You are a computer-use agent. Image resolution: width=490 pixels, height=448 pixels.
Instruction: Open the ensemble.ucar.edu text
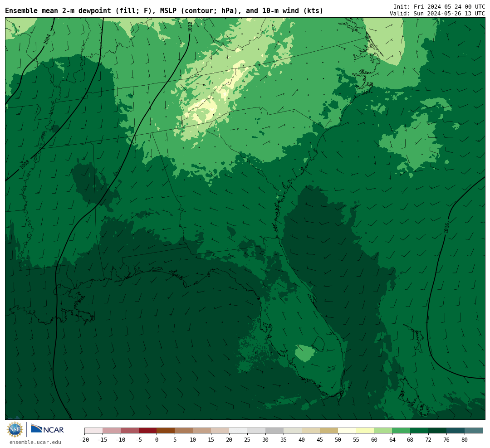coord(35,442)
